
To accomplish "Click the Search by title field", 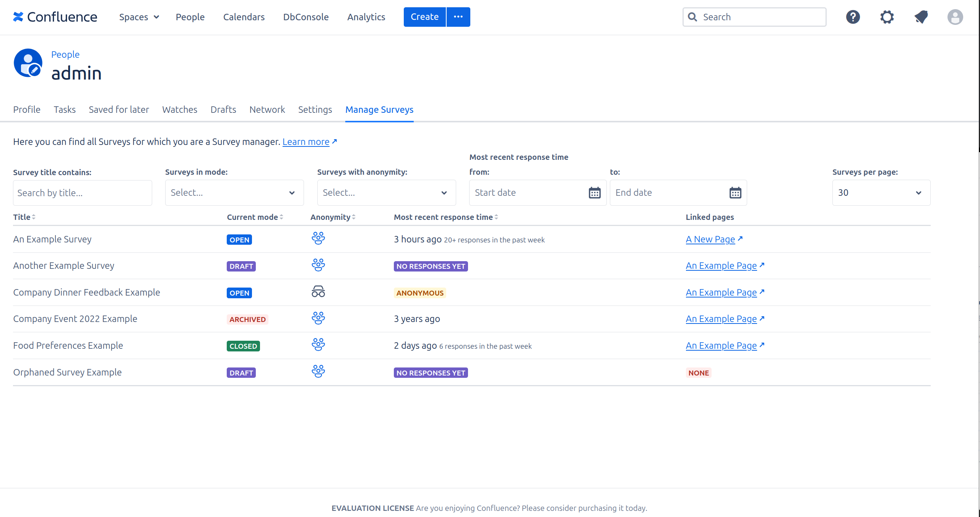I will 82,193.
